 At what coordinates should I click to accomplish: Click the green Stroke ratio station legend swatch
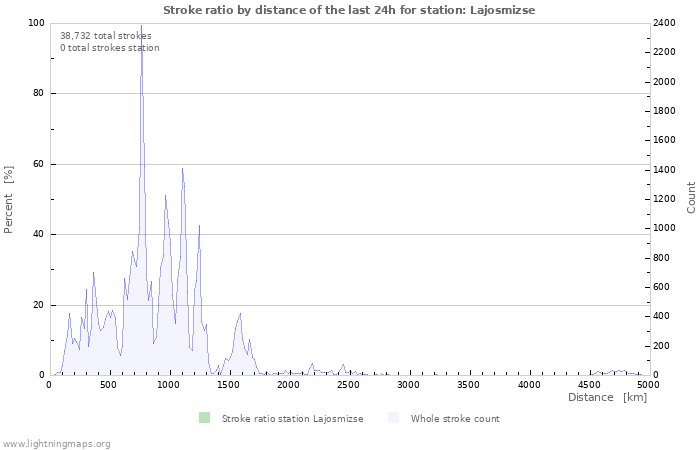pyautogui.click(x=204, y=418)
